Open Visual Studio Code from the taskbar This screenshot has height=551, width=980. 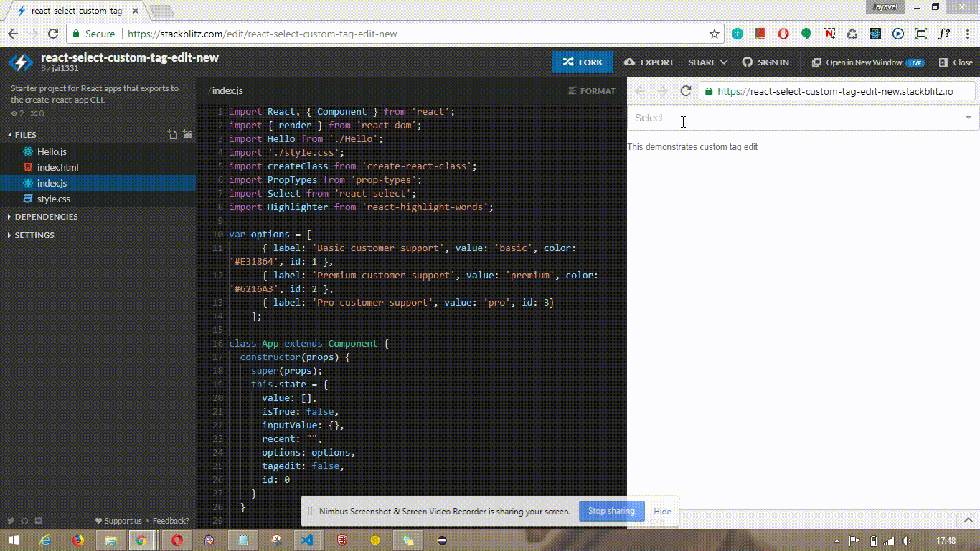[x=308, y=540]
